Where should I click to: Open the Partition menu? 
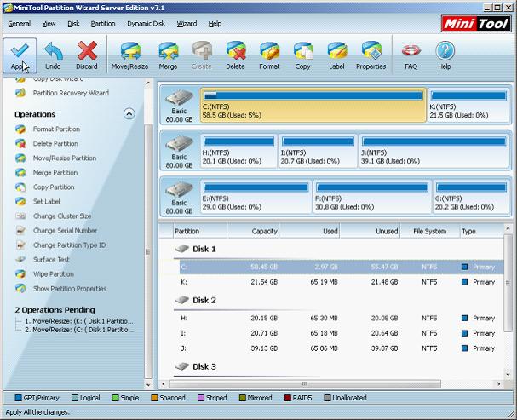(x=103, y=24)
